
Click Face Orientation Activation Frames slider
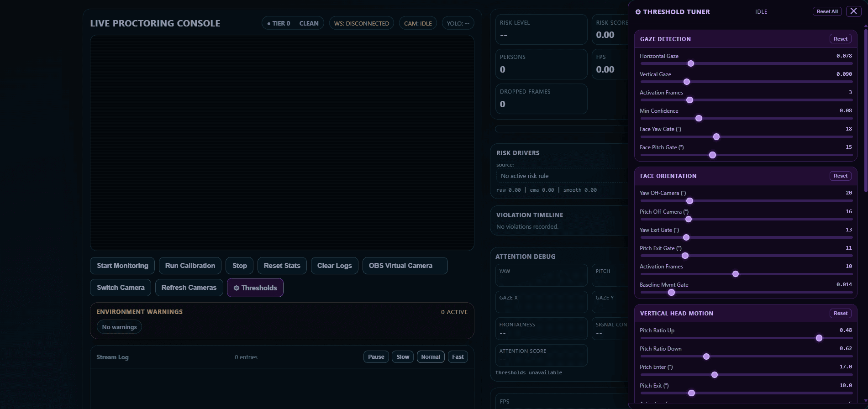click(x=747, y=274)
